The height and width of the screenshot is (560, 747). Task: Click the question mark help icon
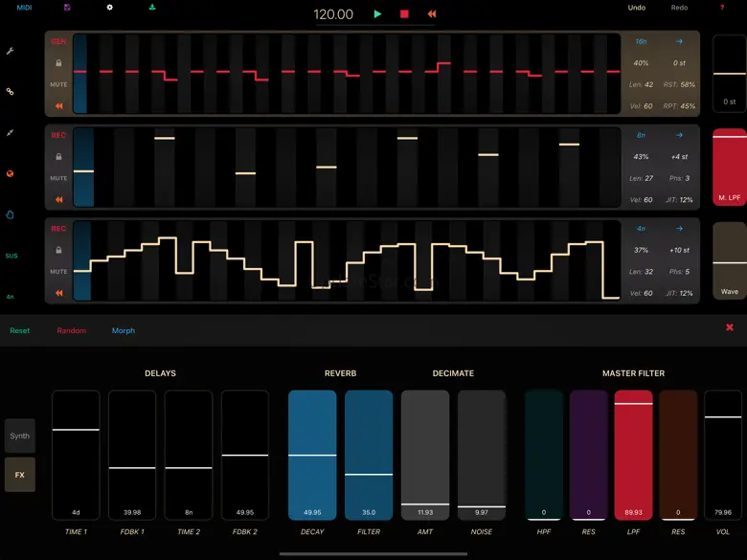(722, 8)
